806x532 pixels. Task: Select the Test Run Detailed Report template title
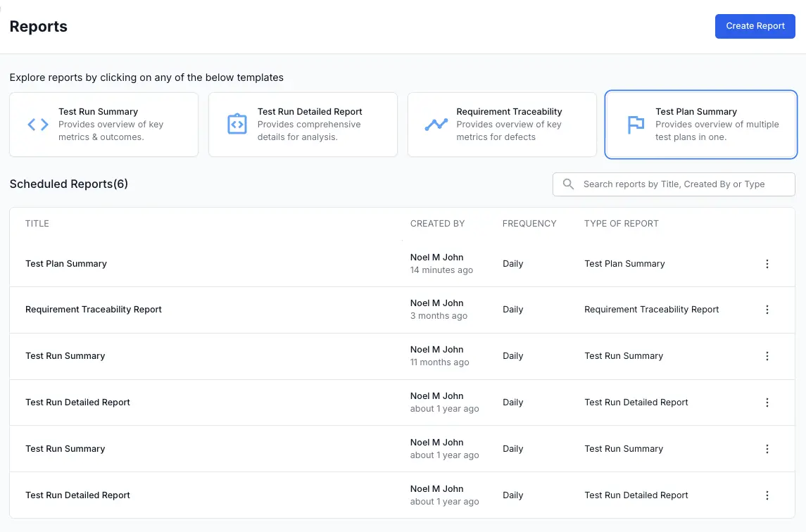[x=310, y=112]
